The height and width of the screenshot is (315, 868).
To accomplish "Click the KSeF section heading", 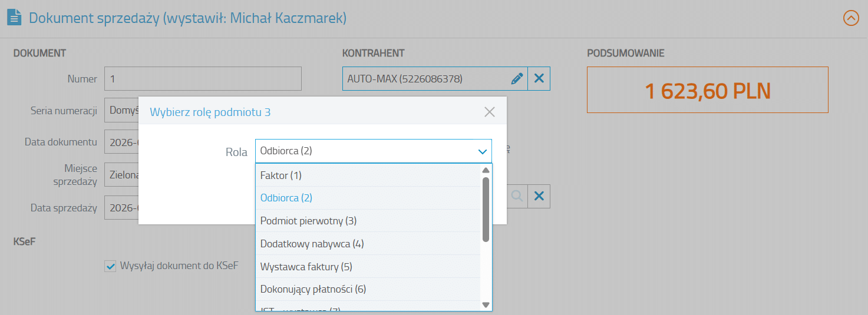I will 25,241.
